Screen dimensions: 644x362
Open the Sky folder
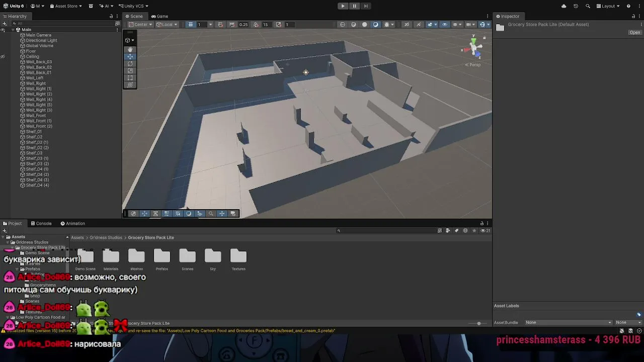(213, 259)
